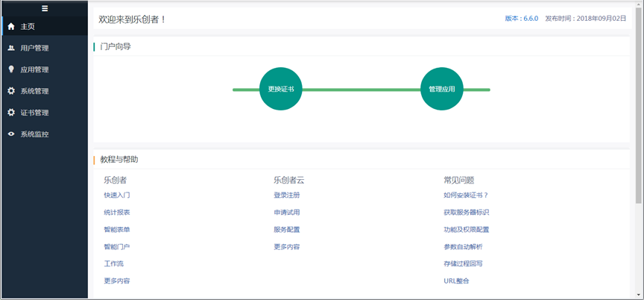
Task: Open the 快速入门 tutorial link
Action: tap(117, 196)
